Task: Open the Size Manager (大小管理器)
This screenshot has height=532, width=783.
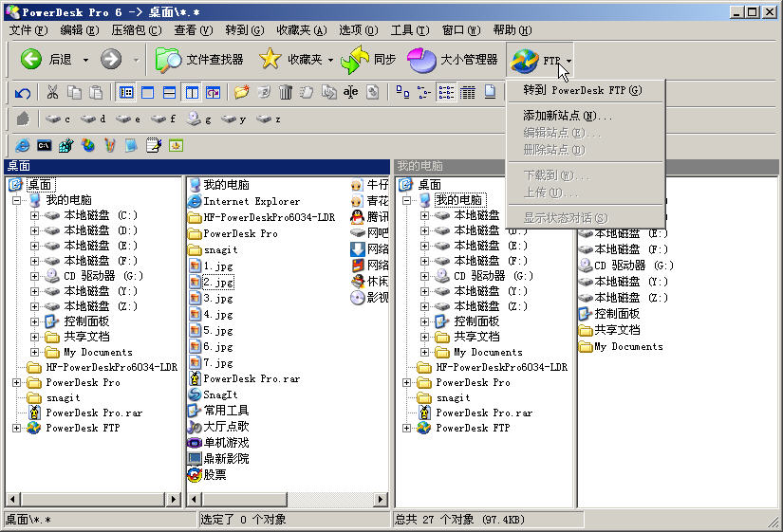Action: pos(453,60)
